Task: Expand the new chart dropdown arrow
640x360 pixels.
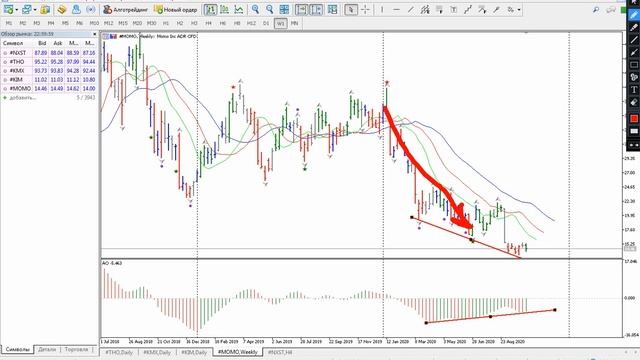Action: pyautogui.click(x=16, y=10)
